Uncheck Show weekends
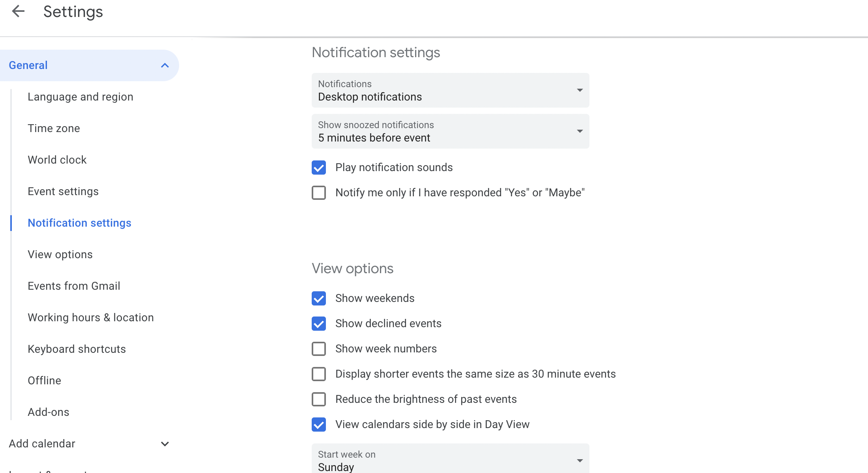The height and width of the screenshot is (473, 868). click(x=319, y=298)
